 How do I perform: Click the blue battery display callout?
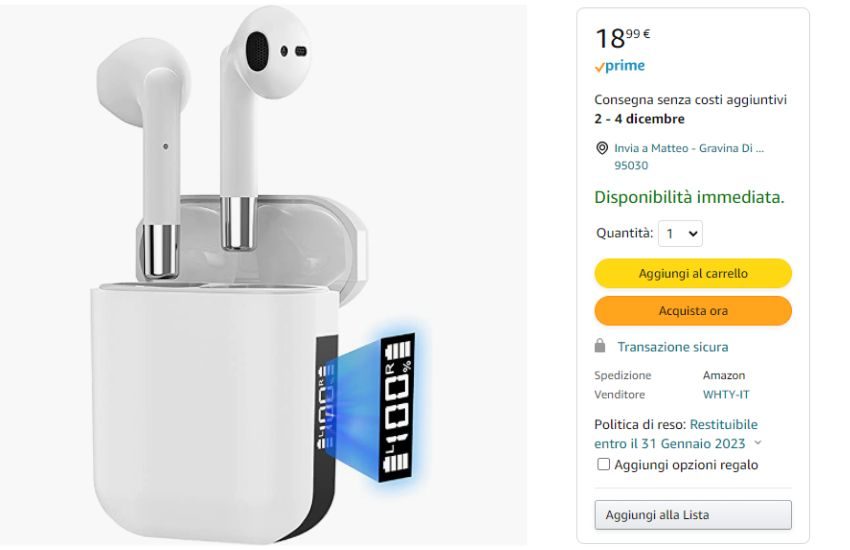coord(398,407)
